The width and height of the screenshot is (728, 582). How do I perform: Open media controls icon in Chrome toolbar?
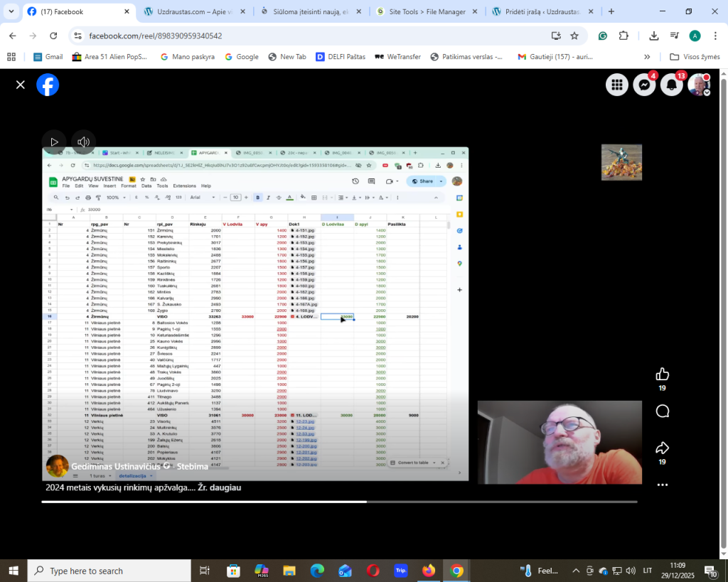point(675,36)
